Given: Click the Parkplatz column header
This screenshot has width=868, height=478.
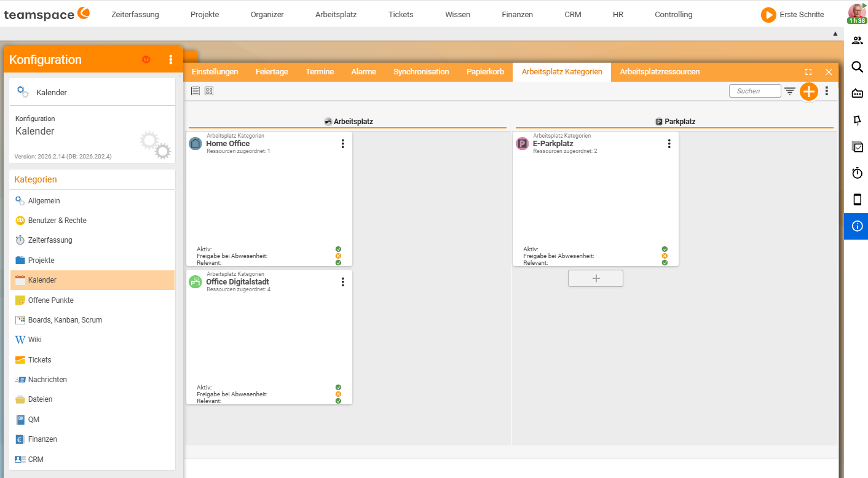Looking at the screenshot, I should tap(675, 122).
